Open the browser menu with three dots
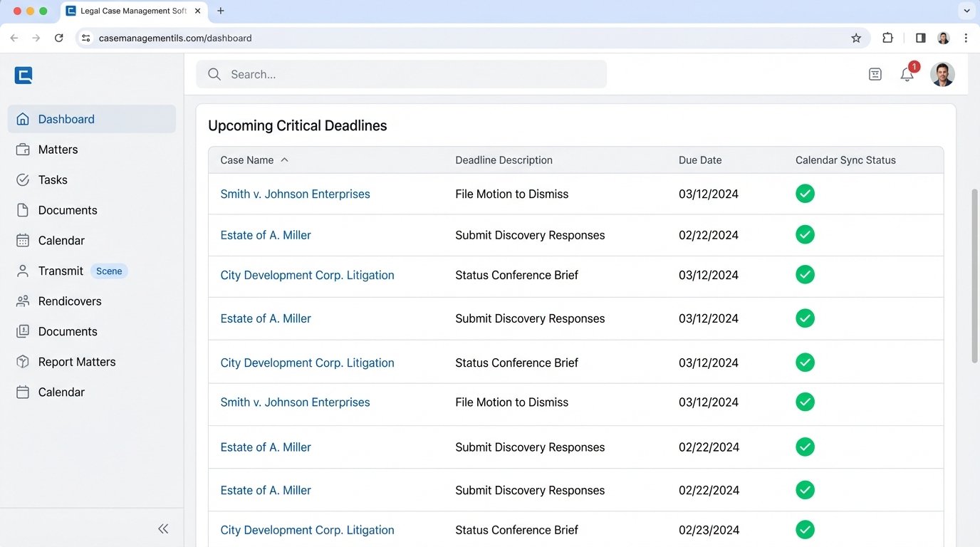The image size is (980, 547). [x=966, y=38]
